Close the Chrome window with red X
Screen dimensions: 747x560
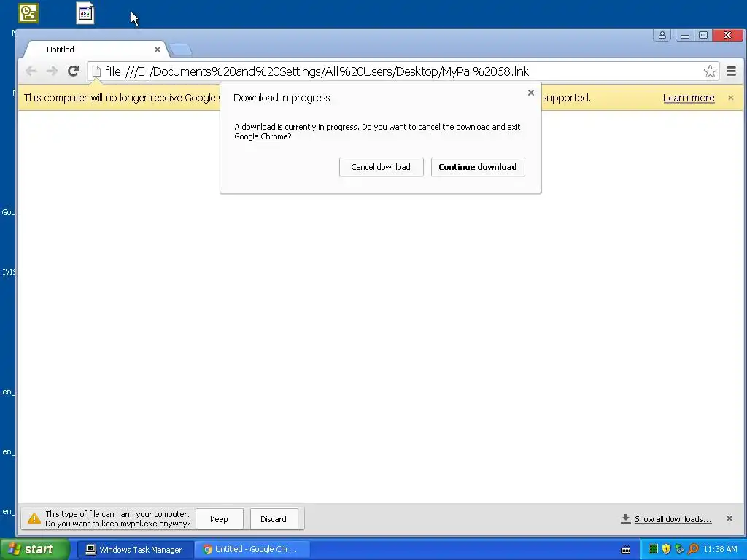pyautogui.click(x=727, y=35)
